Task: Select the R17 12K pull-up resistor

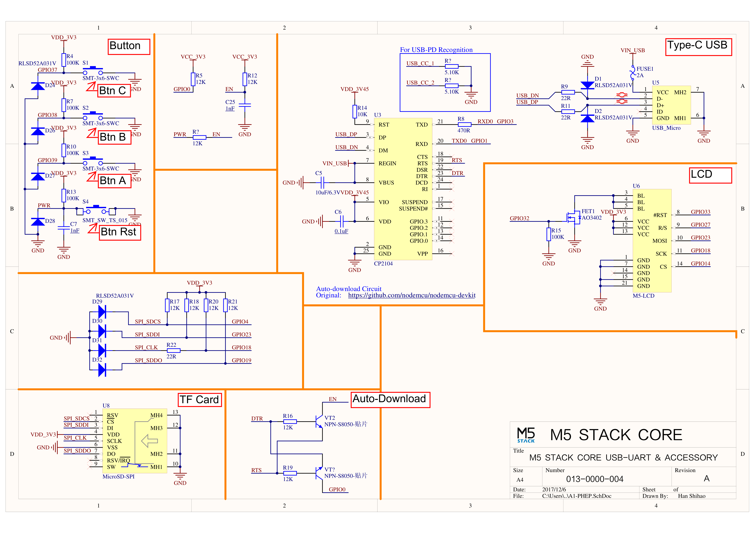Action: [167, 305]
